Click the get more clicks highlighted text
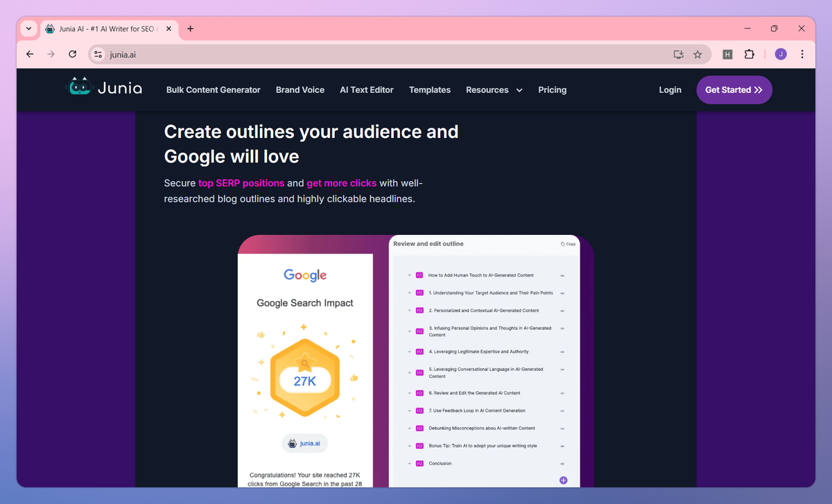The width and height of the screenshot is (832, 504). pyautogui.click(x=342, y=183)
